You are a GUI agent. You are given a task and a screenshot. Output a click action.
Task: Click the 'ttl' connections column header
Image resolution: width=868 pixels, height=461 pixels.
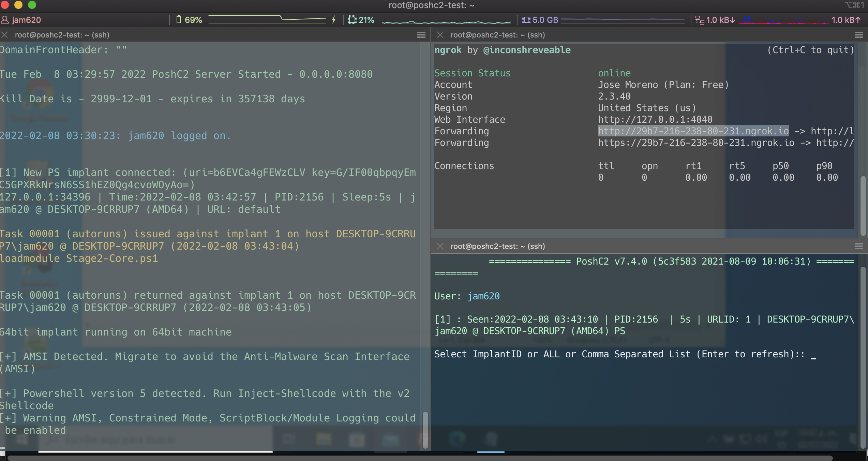point(606,166)
